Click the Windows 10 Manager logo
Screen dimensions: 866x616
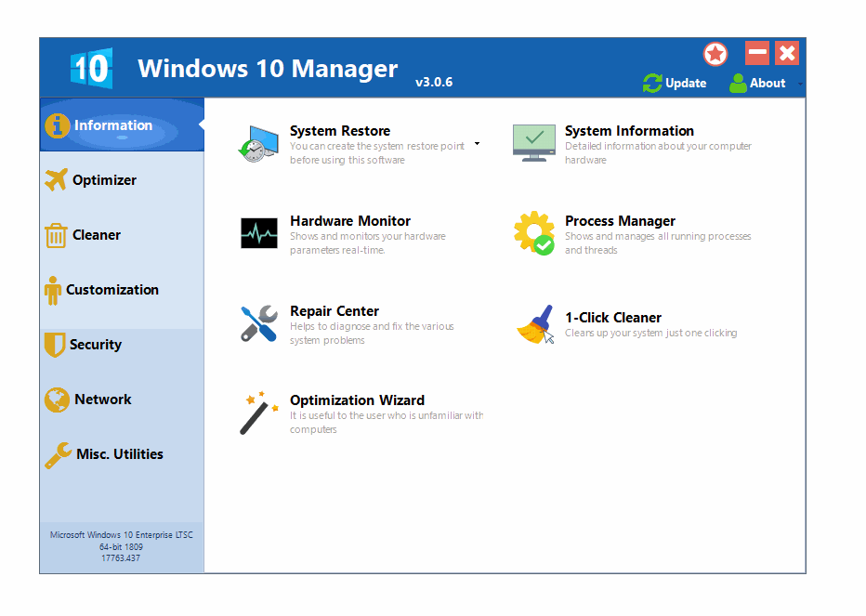click(92, 68)
